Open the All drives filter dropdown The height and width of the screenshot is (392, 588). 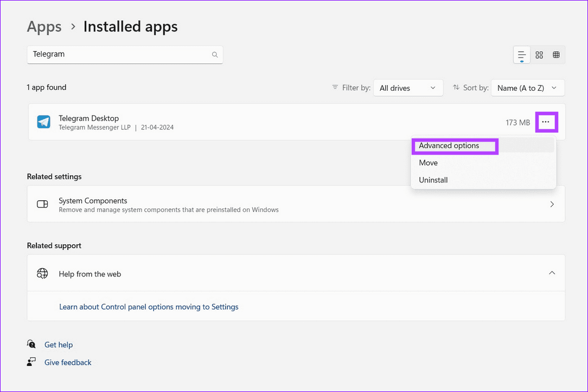pos(408,87)
